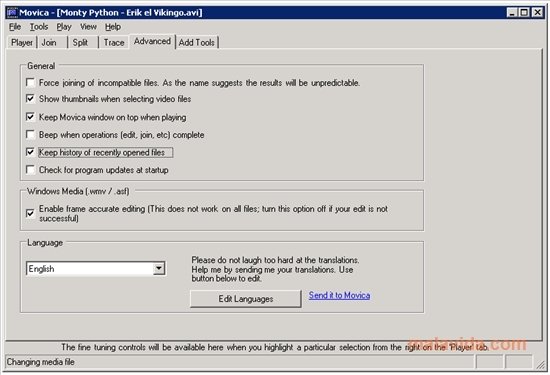
Task: Open the File menu
Action: click(15, 27)
